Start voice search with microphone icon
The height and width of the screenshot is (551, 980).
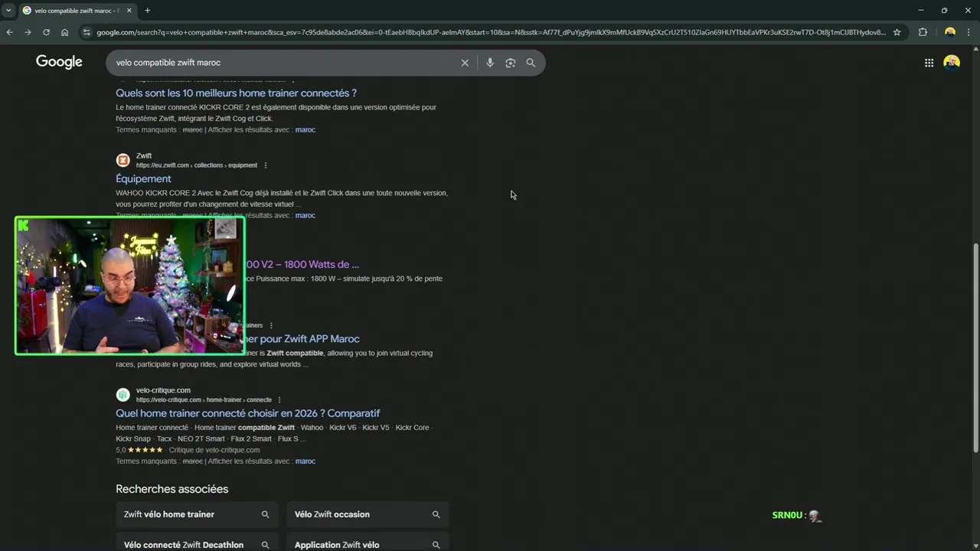point(490,63)
